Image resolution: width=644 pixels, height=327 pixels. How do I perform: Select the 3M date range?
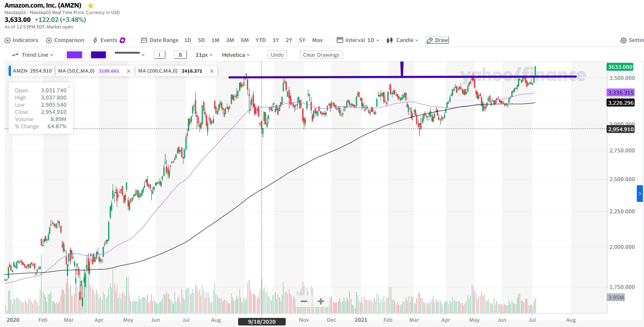click(230, 40)
